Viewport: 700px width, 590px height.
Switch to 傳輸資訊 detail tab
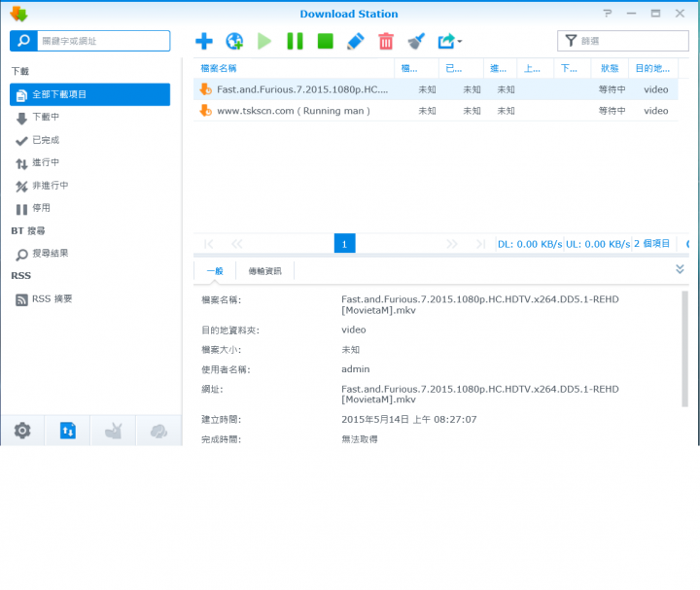click(x=264, y=271)
